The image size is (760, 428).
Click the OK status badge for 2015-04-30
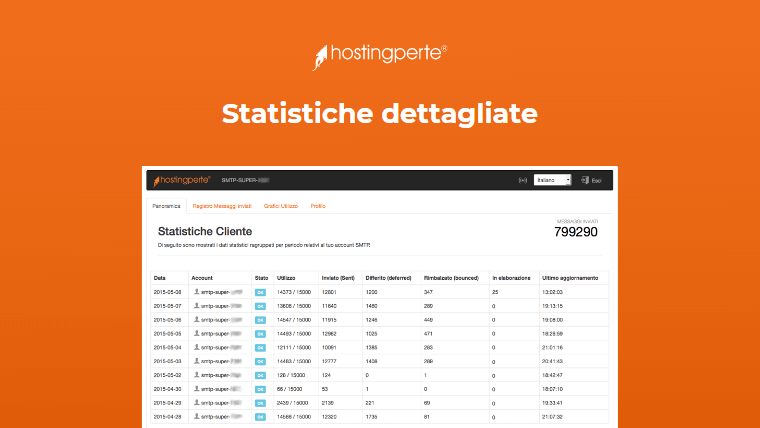(x=261, y=387)
